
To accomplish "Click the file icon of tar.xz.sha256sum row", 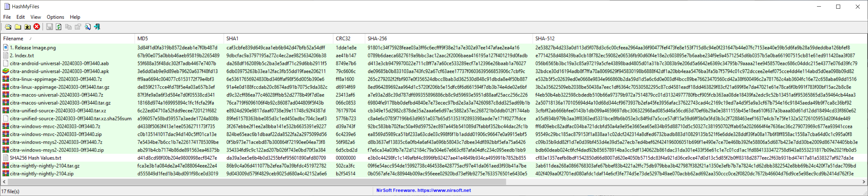I will (x=6, y=118).
